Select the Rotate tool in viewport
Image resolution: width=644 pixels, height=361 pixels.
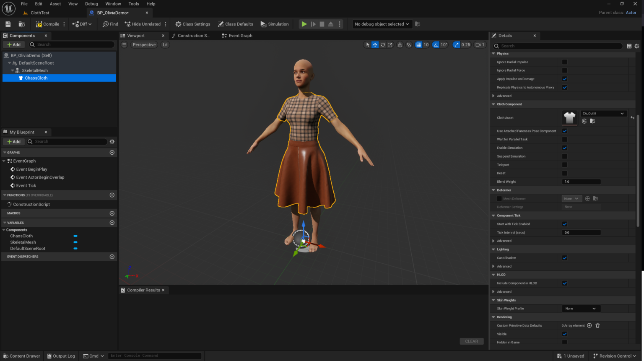coord(382,44)
